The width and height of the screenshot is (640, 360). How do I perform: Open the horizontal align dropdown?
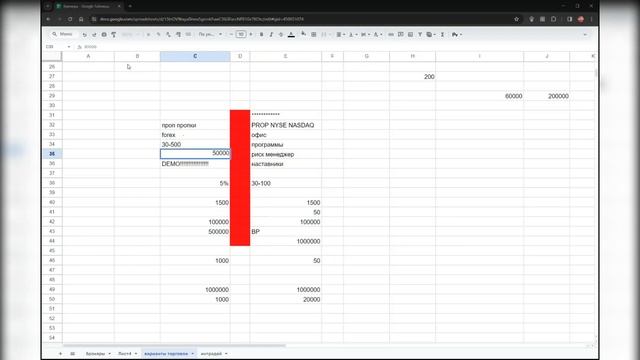pyautogui.click(x=340, y=35)
